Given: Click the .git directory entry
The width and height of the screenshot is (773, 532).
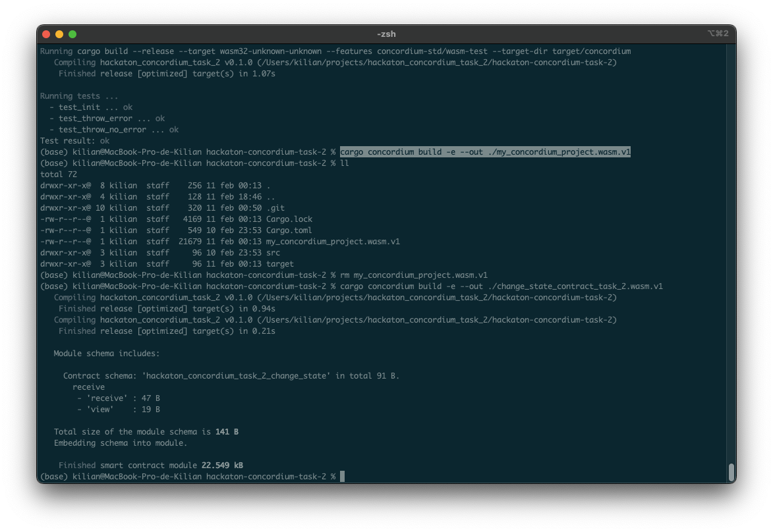Looking at the screenshot, I should coord(275,208).
